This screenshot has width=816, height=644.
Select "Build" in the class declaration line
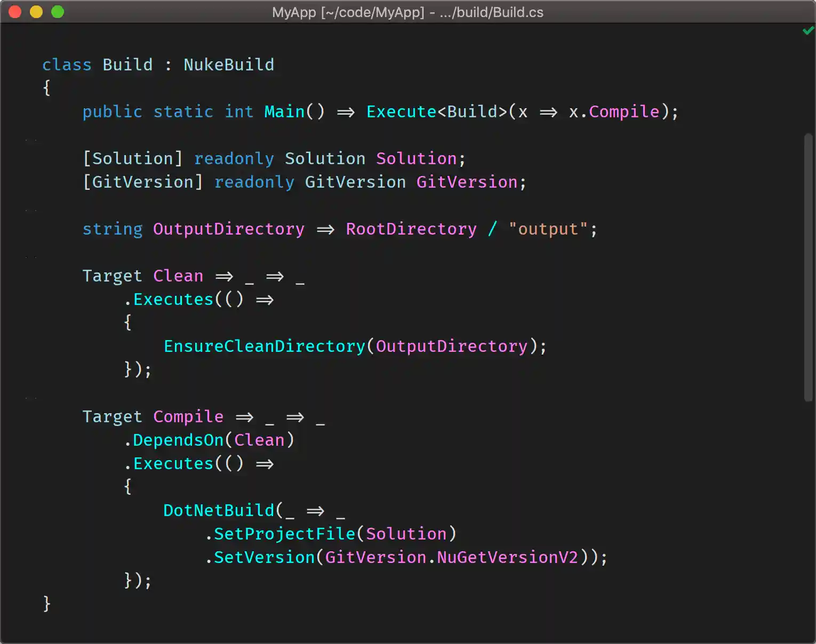coord(127,65)
